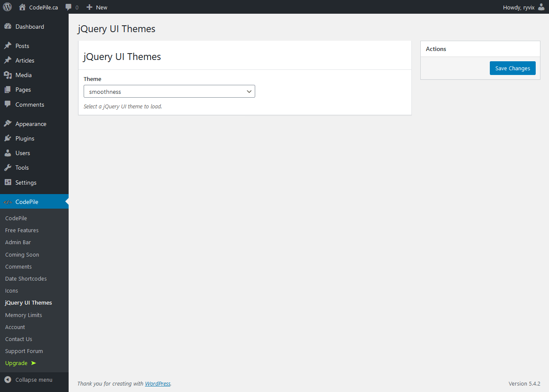The width and height of the screenshot is (549, 392).
Task: Open Appearance menu item
Action: pos(34,124)
